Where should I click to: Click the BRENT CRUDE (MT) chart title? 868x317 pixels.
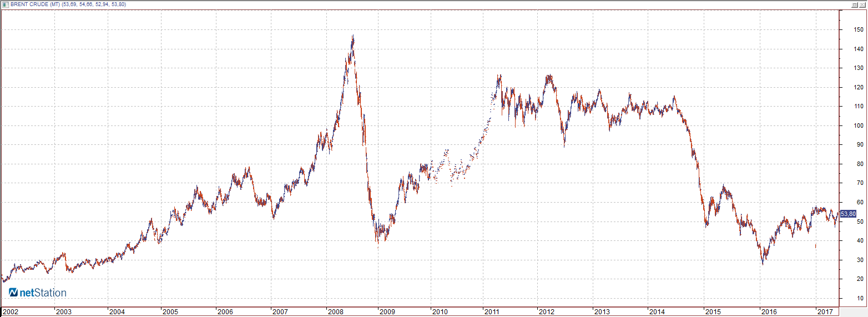pyautogui.click(x=34, y=4)
